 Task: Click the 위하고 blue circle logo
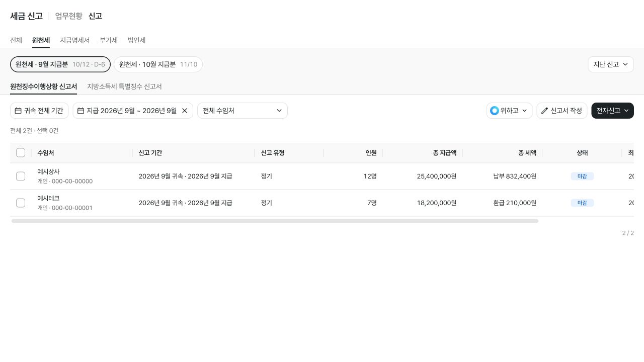point(495,111)
